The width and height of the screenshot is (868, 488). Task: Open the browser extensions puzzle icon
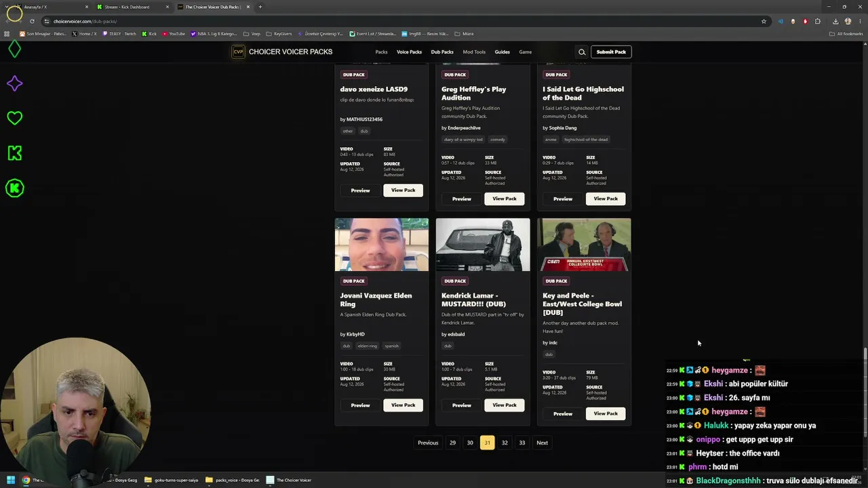tap(818, 21)
